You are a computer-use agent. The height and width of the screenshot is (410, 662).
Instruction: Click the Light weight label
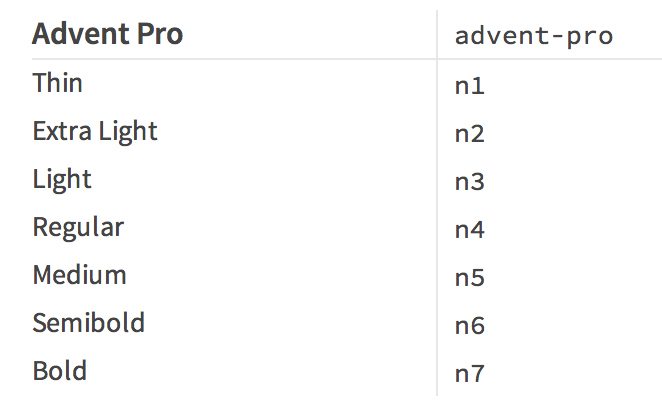62,179
